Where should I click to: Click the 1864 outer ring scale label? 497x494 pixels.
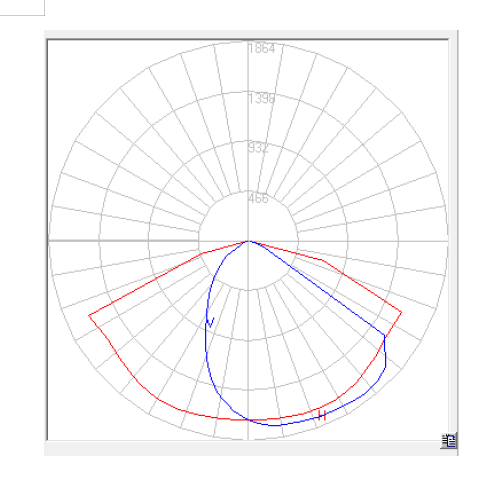tap(262, 49)
